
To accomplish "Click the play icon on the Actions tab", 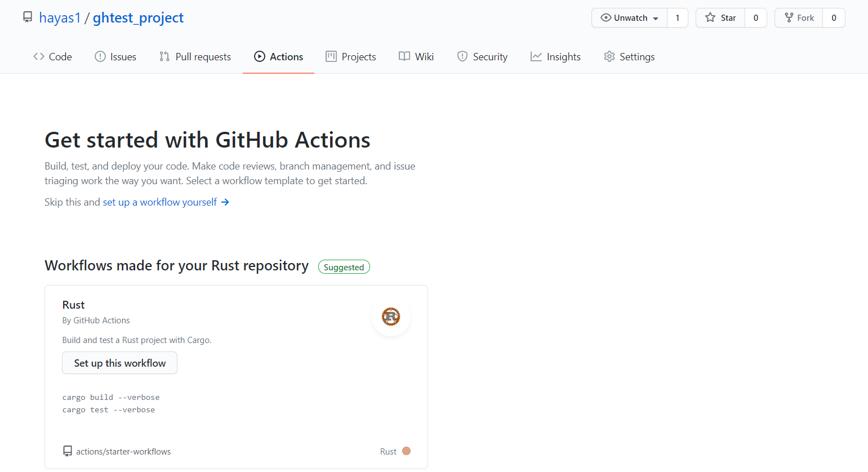I will [260, 56].
